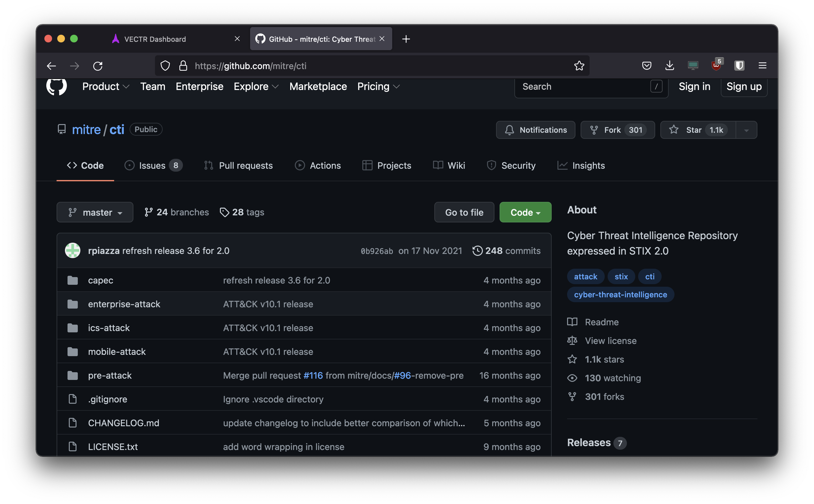
Task: Click the cyber-threat-intelligence topic tag
Action: tap(620, 294)
